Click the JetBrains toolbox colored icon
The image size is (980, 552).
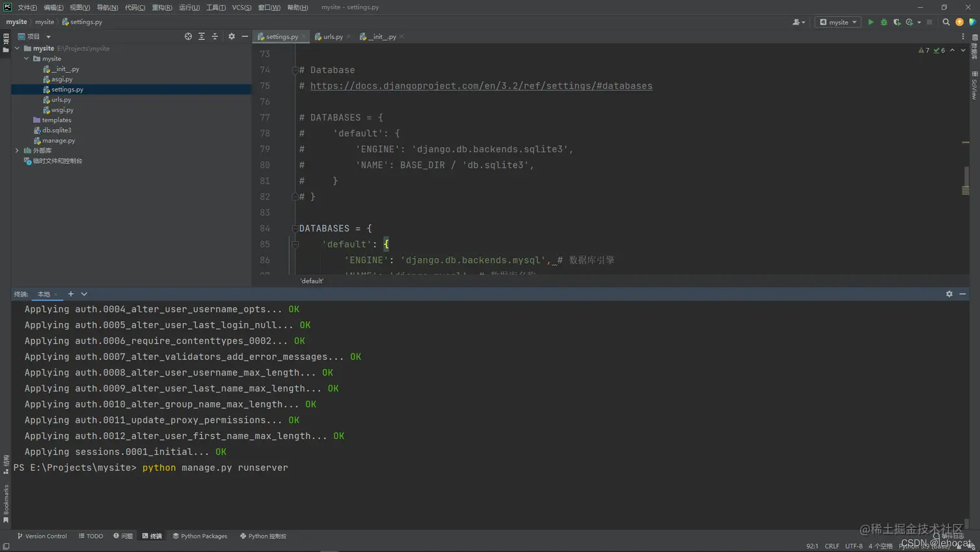click(x=972, y=22)
